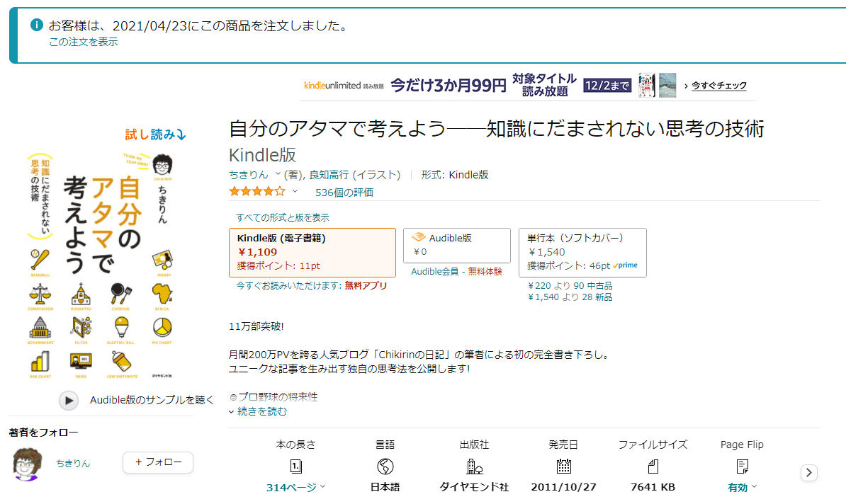Click banner book thumbnails

click(x=657, y=85)
